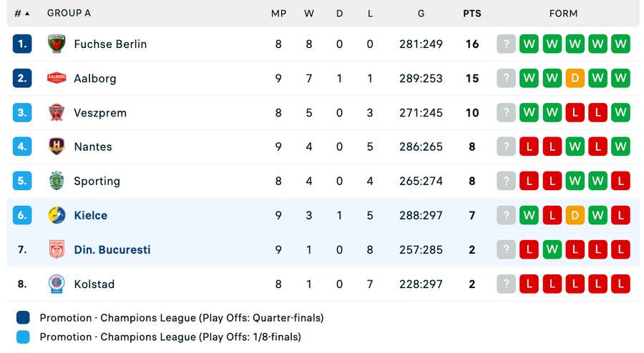Viewport: 644px width, 353px height.
Task: Click the Fuchse Berlin team logo
Action: tap(57, 44)
